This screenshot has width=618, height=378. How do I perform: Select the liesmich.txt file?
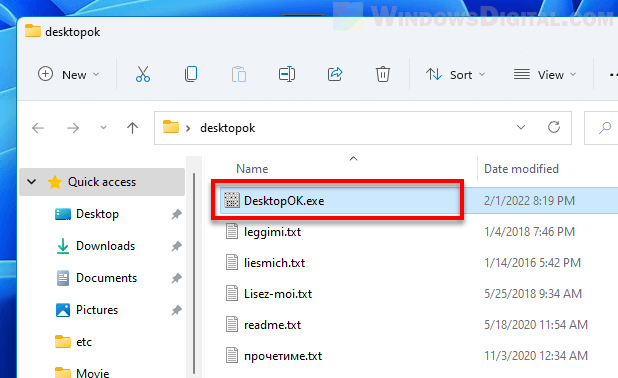[274, 263]
